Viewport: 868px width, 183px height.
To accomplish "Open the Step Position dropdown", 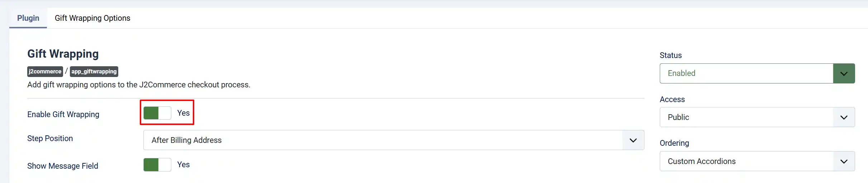I will 394,140.
